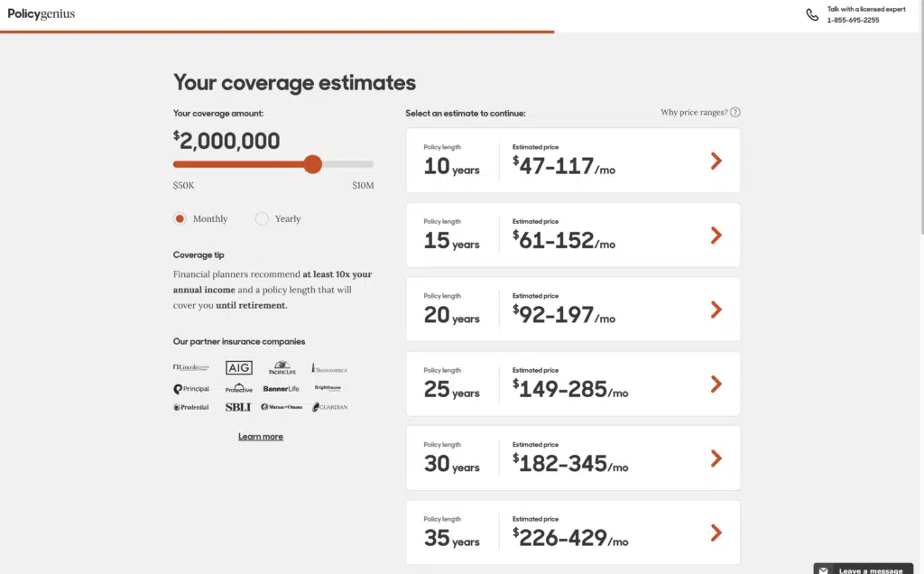Select the Monthly payment option
This screenshot has height=574, width=924.
tap(180, 218)
